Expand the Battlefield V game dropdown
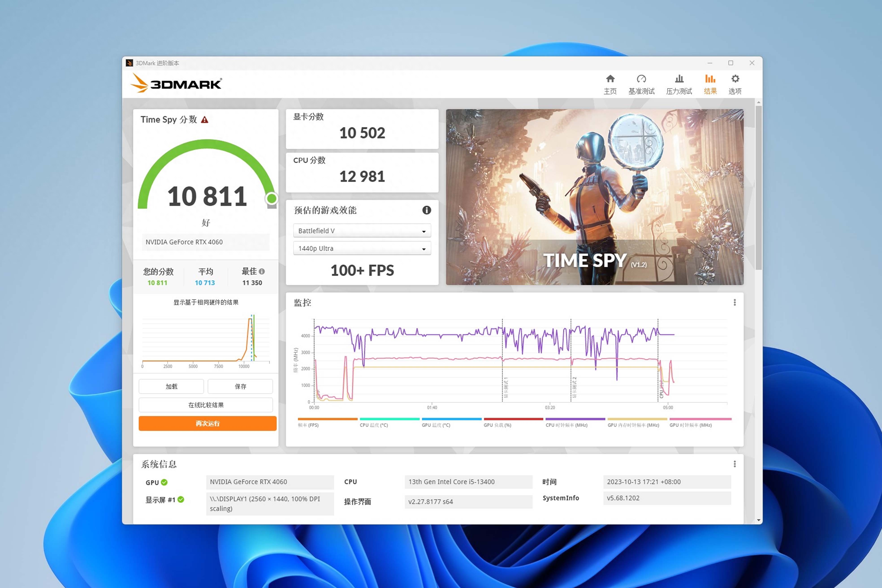 (x=362, y=231)
